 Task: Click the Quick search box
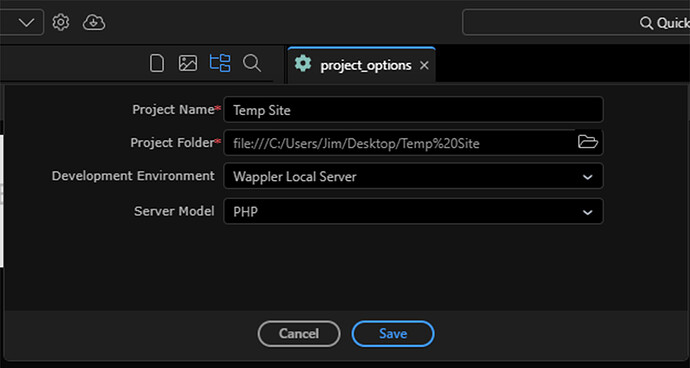click(x=576, y=22)
